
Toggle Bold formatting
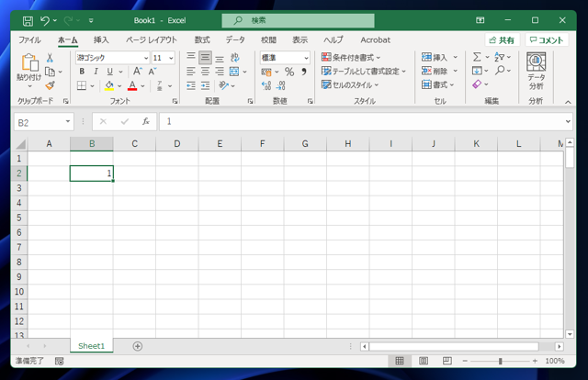[82, 72]
